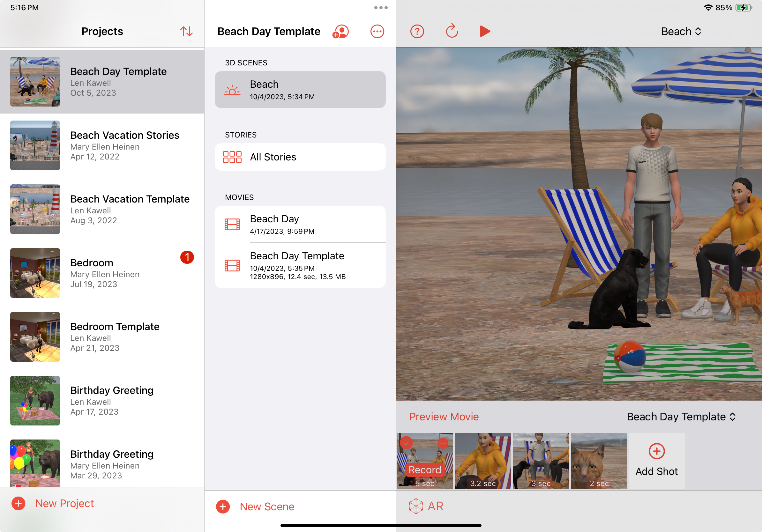762x532 pixels.
Task: Select the Beach Vacation Stories project
Action: (x=102, y=145)
